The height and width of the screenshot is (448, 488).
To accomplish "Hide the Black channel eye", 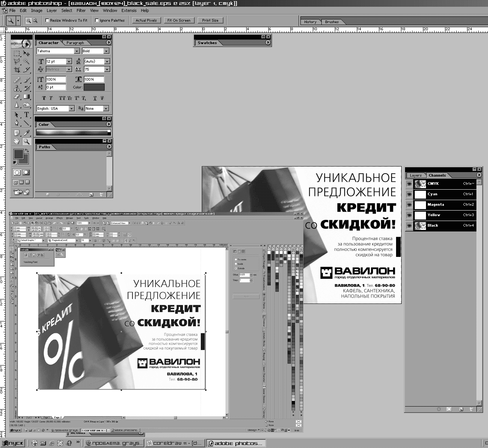I will coord(410,225).
